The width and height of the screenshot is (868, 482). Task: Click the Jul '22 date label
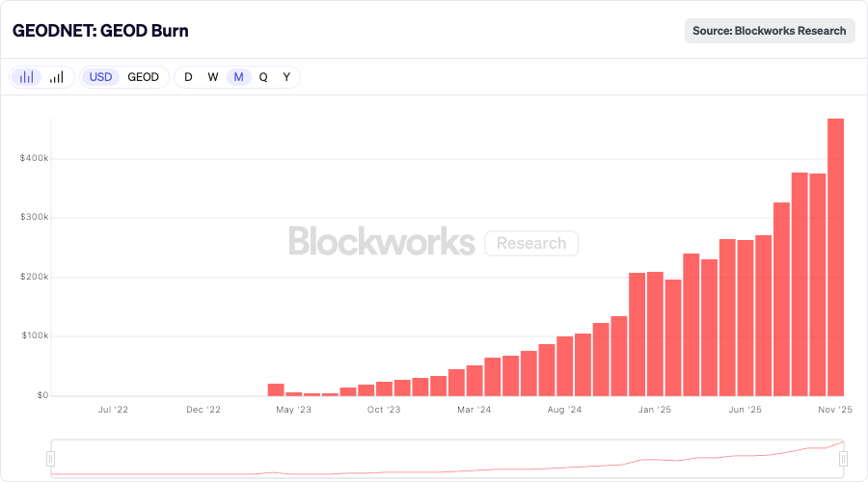(113, 410)
